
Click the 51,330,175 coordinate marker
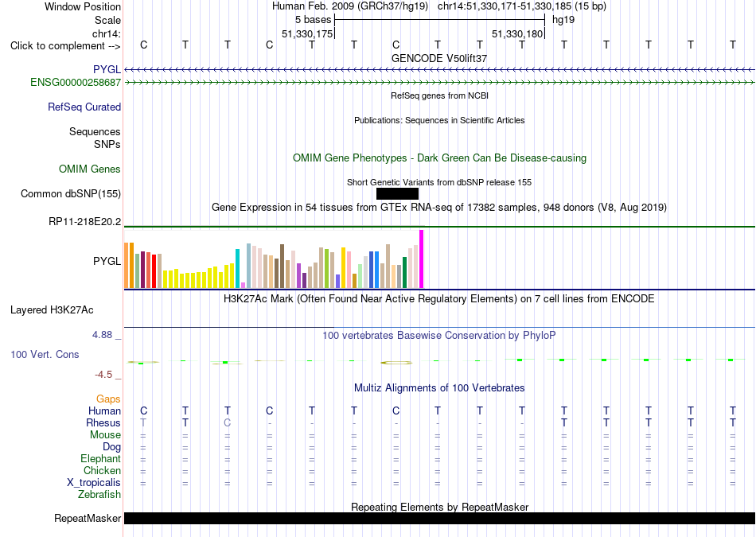coord(307,33)
